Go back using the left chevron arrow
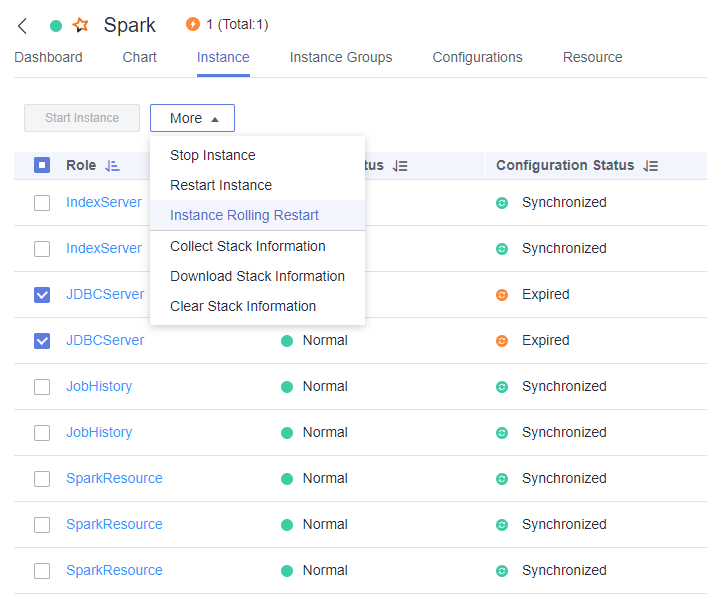 click(x=22, y=26)
